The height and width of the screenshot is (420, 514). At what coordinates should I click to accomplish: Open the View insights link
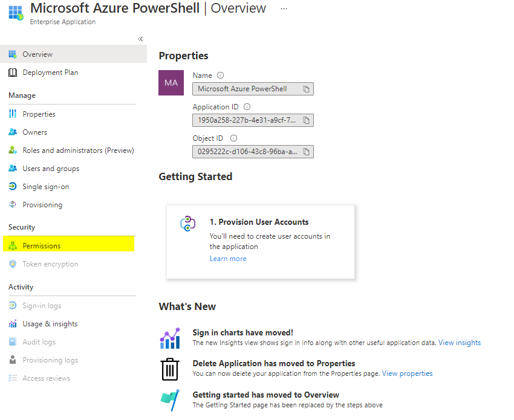tap(460, 343)
